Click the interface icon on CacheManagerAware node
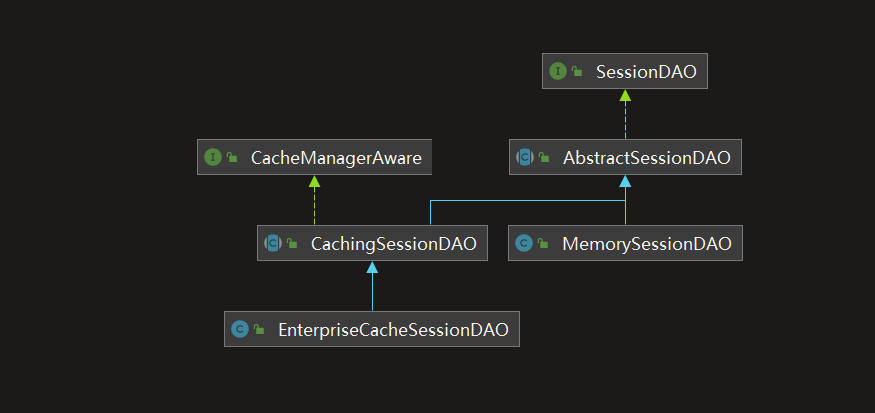This screenshot has width=875, height=413. pyautogui.click(x=212, y=157)
